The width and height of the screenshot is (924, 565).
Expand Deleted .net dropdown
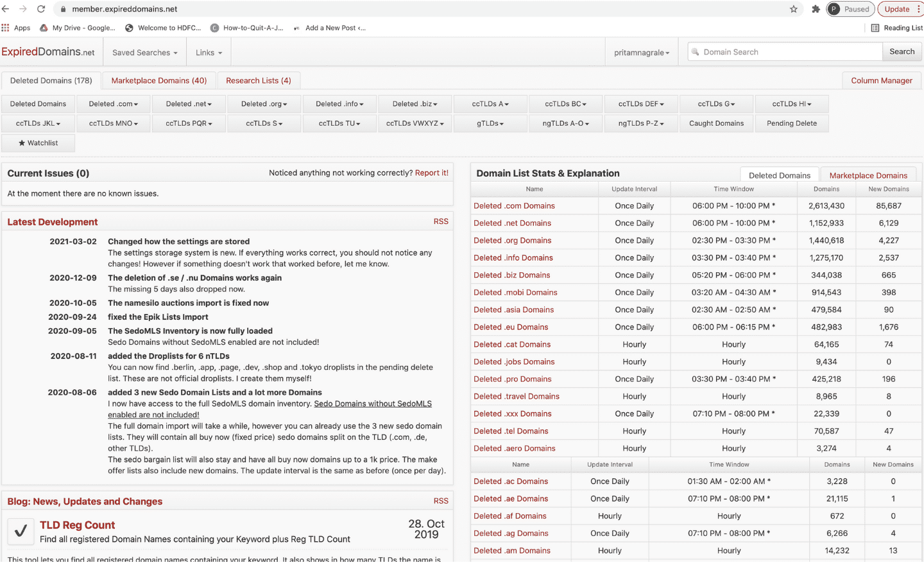pyautogui.click(x=189, y=104)
